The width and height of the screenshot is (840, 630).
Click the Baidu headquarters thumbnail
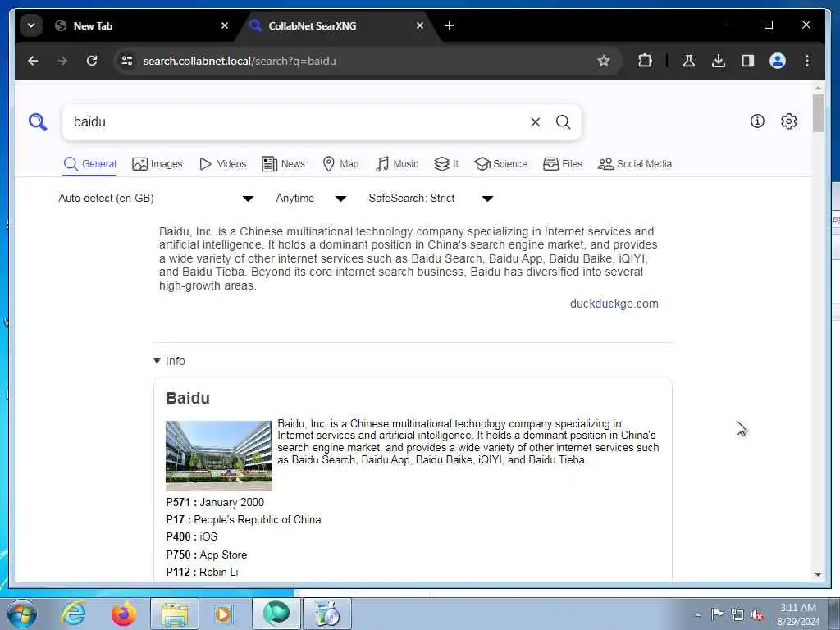coord(218,456)
